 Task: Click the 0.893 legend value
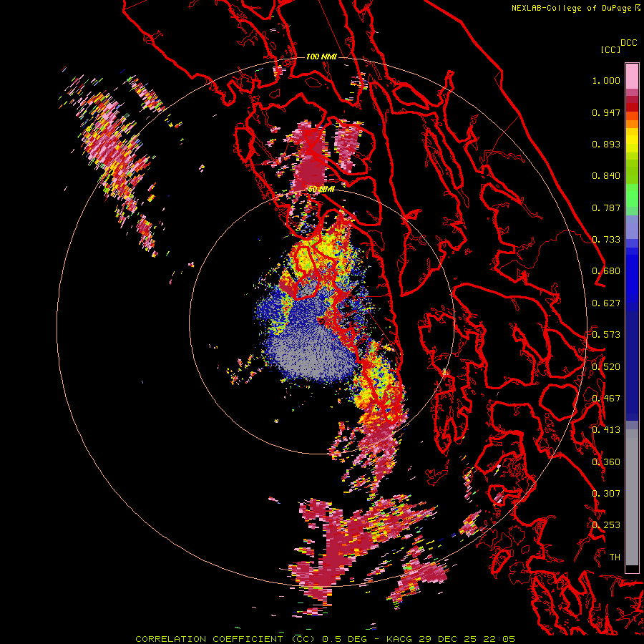[x=606, y=144]
